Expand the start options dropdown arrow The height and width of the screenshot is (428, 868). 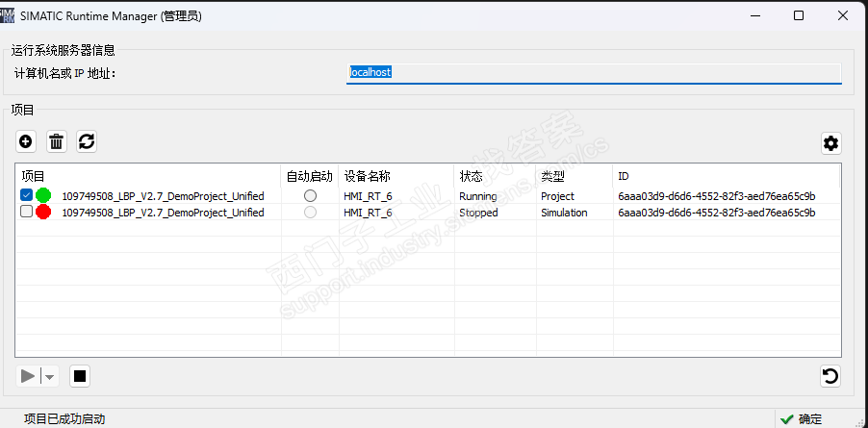click(50, 377)
